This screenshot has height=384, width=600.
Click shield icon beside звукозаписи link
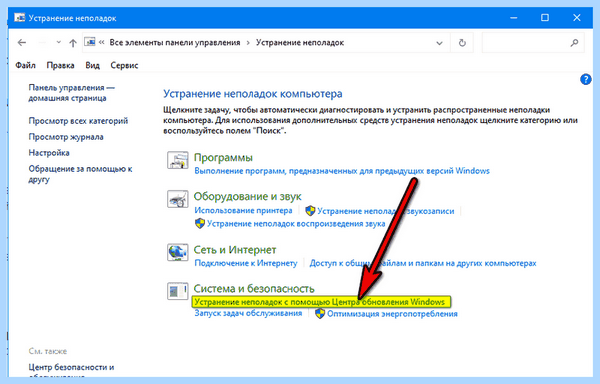tap(310, 211)
